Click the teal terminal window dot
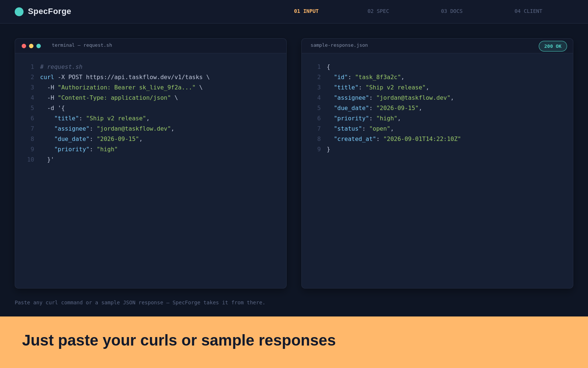This screenshot has width=588, height=368. tap(39, 46)
